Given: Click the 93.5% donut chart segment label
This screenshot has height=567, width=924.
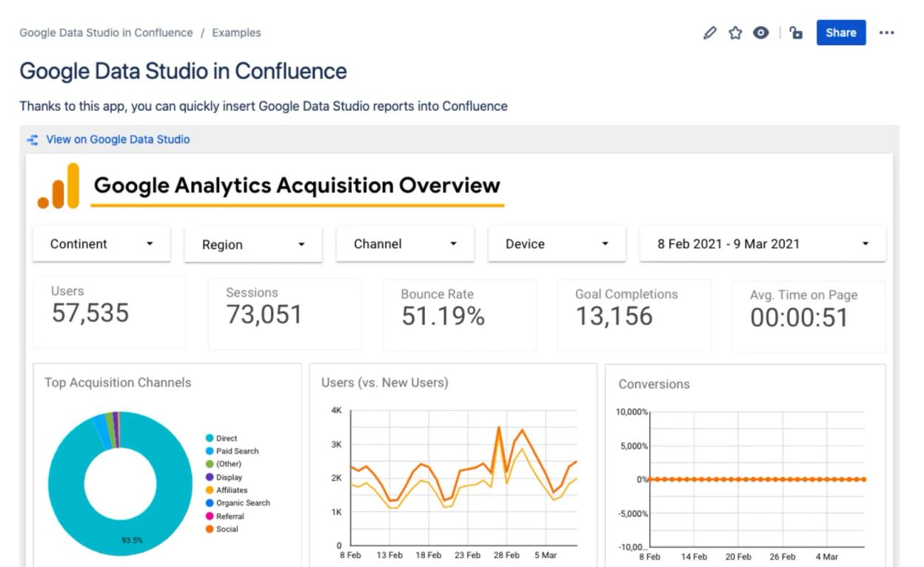Looking at the screenshot, I should pos(132,540).
